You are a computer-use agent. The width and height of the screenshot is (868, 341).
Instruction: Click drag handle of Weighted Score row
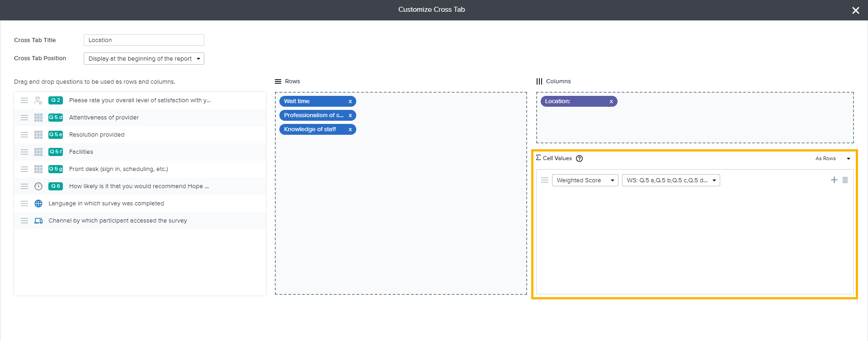(x=545, y=180)
